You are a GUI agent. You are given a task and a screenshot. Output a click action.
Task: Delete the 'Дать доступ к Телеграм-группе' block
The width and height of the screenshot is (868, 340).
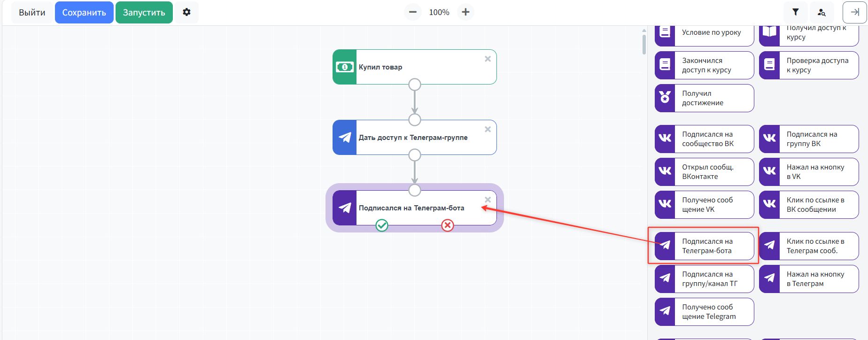tap(488, 129)
